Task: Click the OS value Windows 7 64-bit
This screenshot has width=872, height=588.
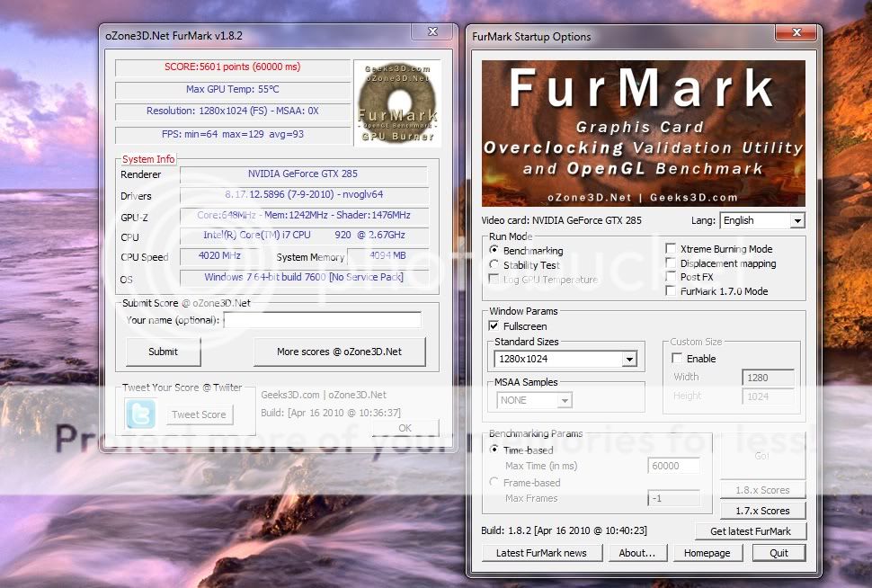Action: 304,277
